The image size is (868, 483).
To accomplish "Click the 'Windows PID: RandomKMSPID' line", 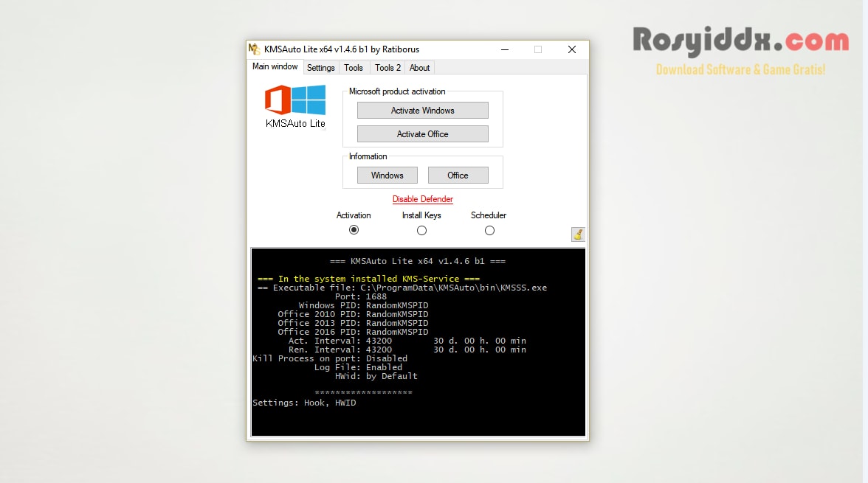I will pyautogui.click(x=363, y=305).
